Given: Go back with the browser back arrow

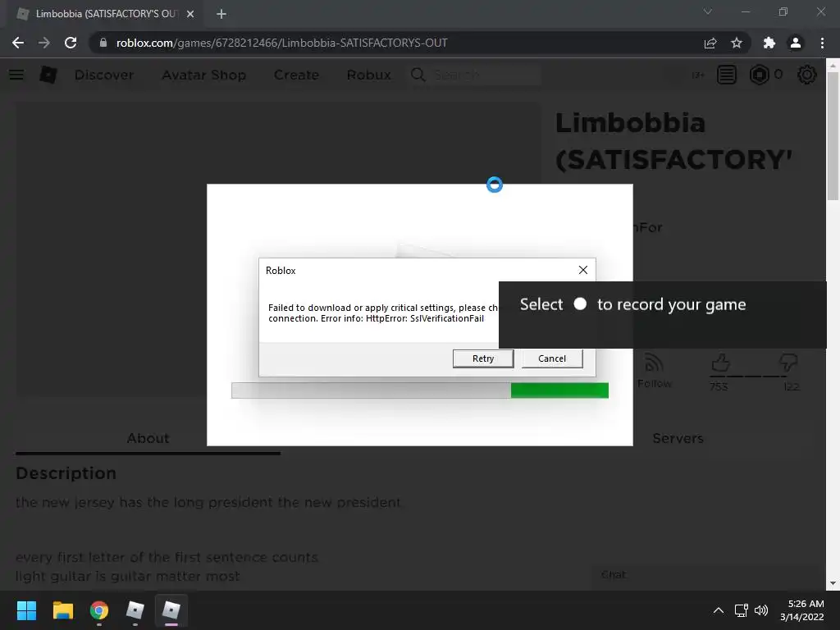Looking at the screenshot, I should pos(18,43).
